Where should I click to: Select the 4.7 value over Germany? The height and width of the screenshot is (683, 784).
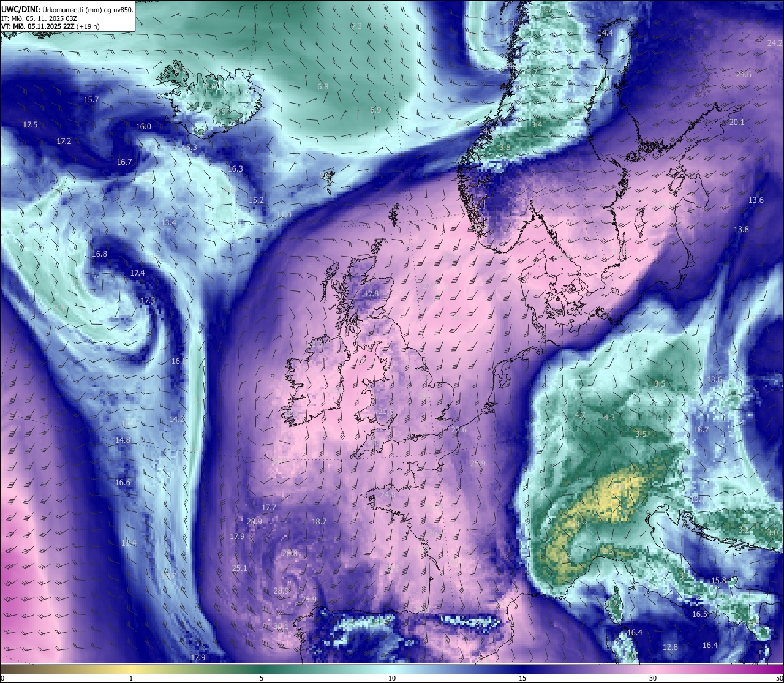579,415
